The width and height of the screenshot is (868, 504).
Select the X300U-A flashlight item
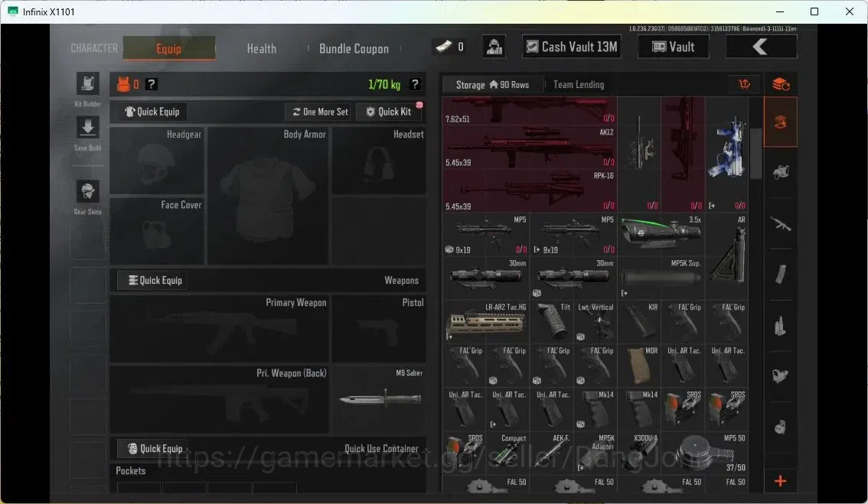(x=639, y=453)
